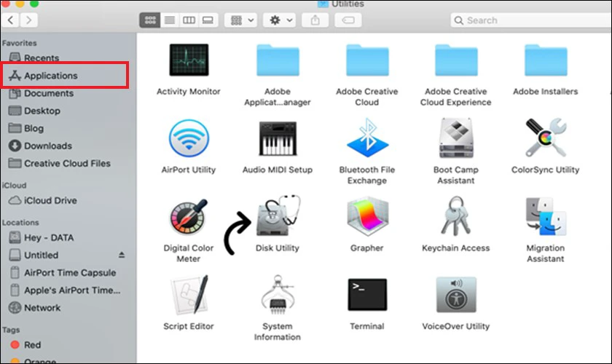Switch to list view mode
Image resolution: width=612 pixels, height=364 pixels.
coord(170,20)
